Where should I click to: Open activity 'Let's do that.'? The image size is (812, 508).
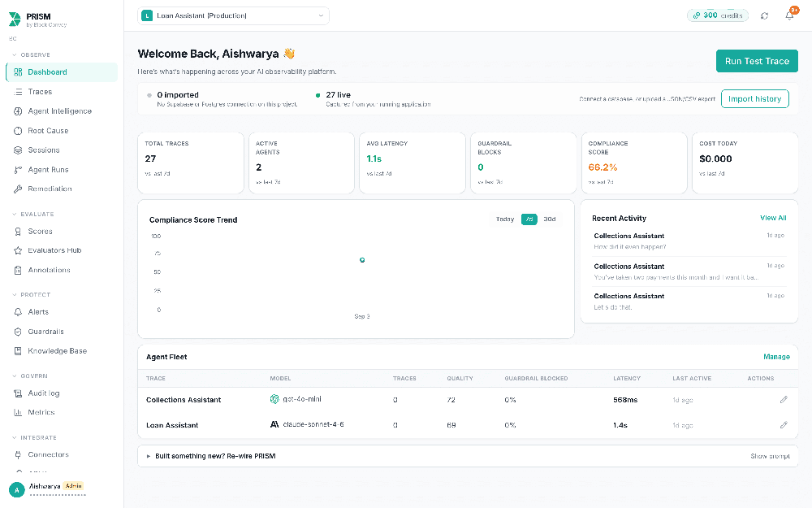tap(689, 302)
